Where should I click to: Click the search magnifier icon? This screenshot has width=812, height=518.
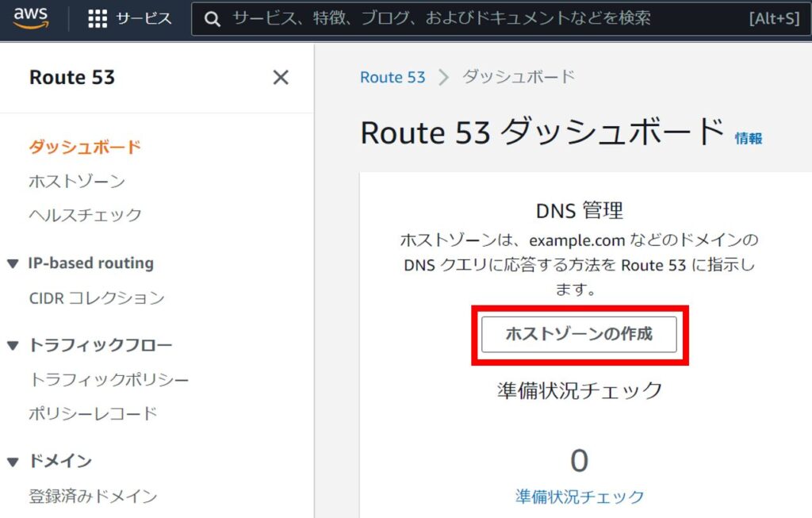click(x=212, y=19)
